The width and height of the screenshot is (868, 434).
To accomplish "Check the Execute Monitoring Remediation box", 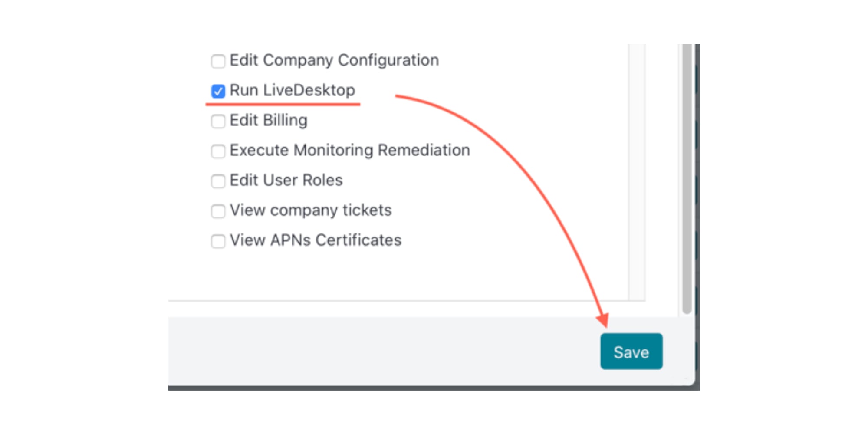I will (218, 151).
